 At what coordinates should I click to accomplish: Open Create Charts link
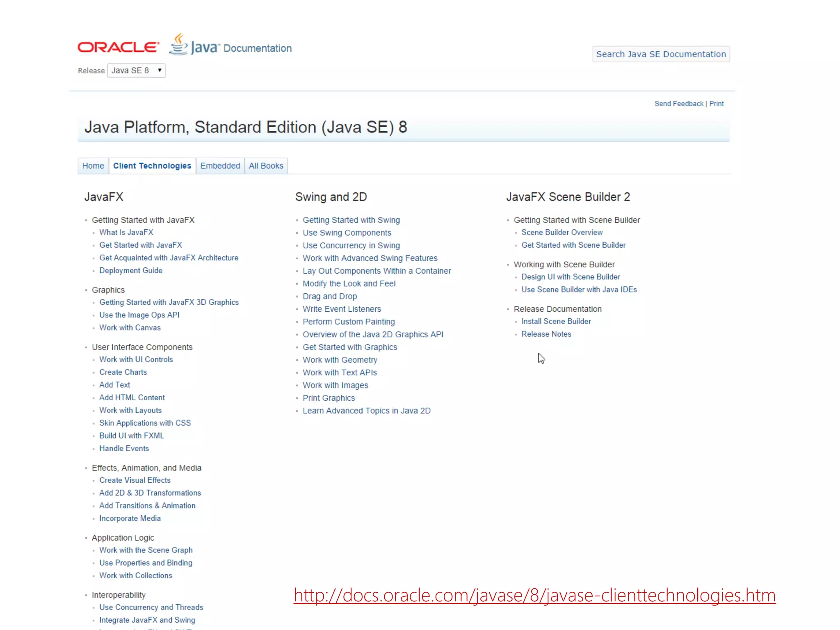(123, 372)
